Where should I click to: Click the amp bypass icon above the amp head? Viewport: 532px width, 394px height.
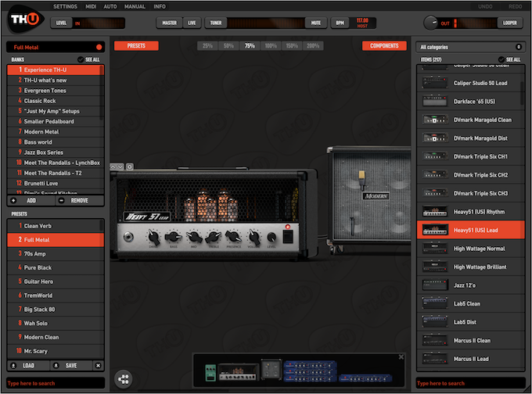coord(129,167)
